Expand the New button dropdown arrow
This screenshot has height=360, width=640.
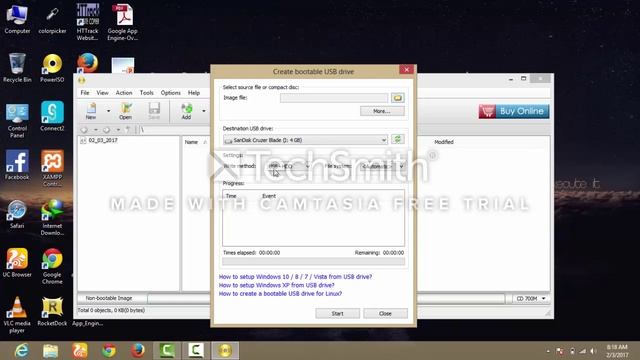pos(108,111)
